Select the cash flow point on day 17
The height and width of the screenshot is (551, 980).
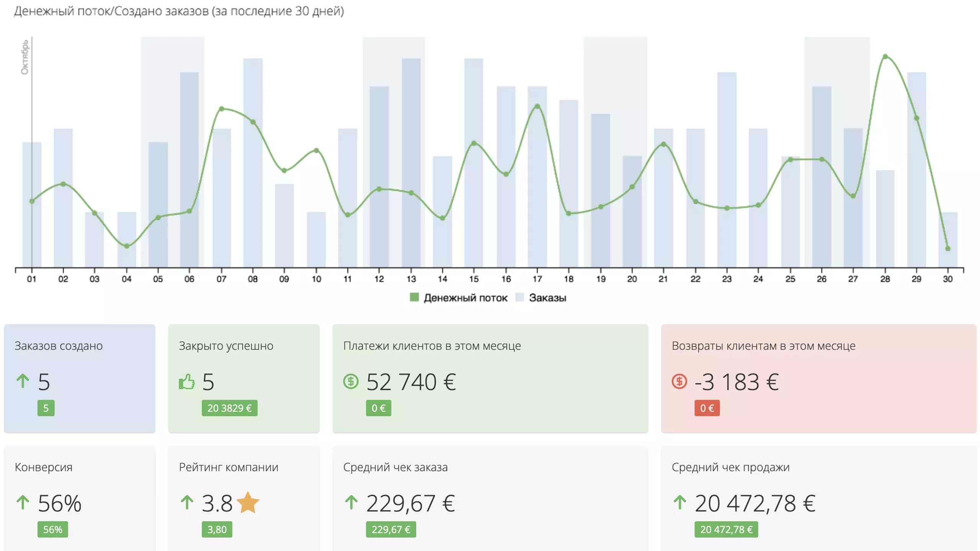[537, 106]
